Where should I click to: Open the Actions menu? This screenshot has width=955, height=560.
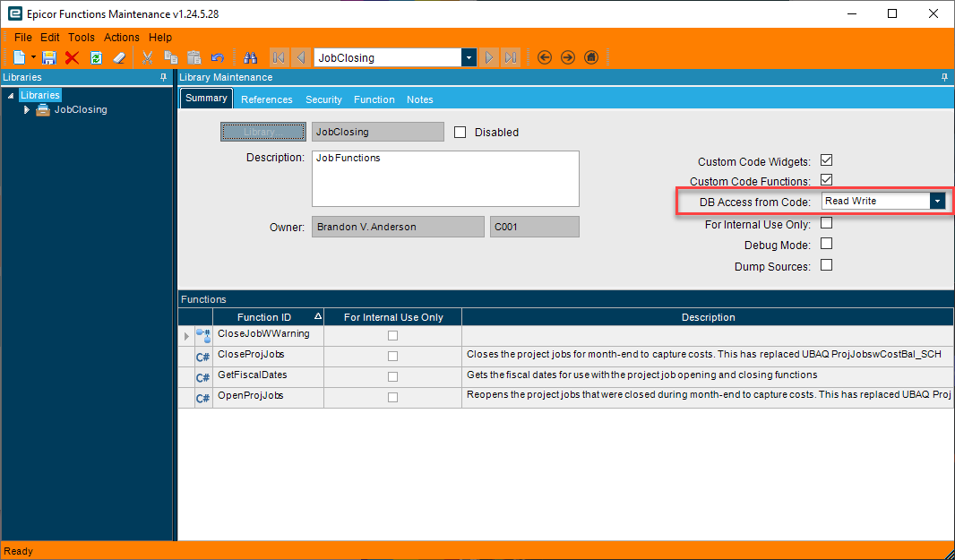[x=122, y=37]
